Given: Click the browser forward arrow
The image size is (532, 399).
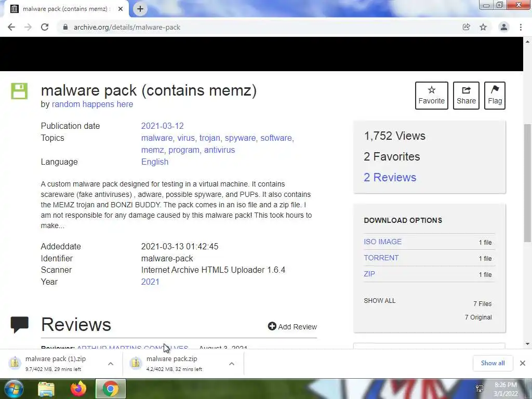Looking at the screenshot, I should coord(28,27).
